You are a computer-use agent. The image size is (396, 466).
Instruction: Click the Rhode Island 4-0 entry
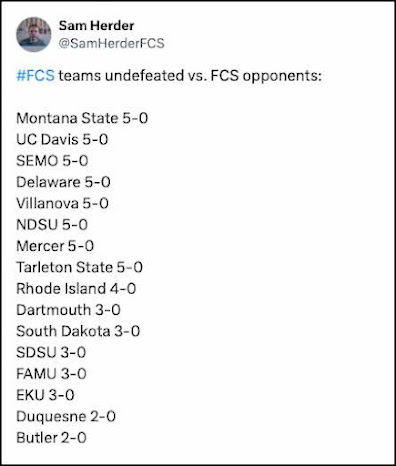click(x=76, y=289)
